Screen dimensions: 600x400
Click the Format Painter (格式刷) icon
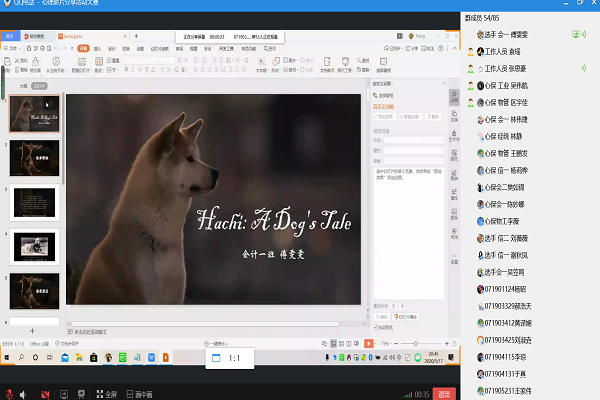click(35, 64)
